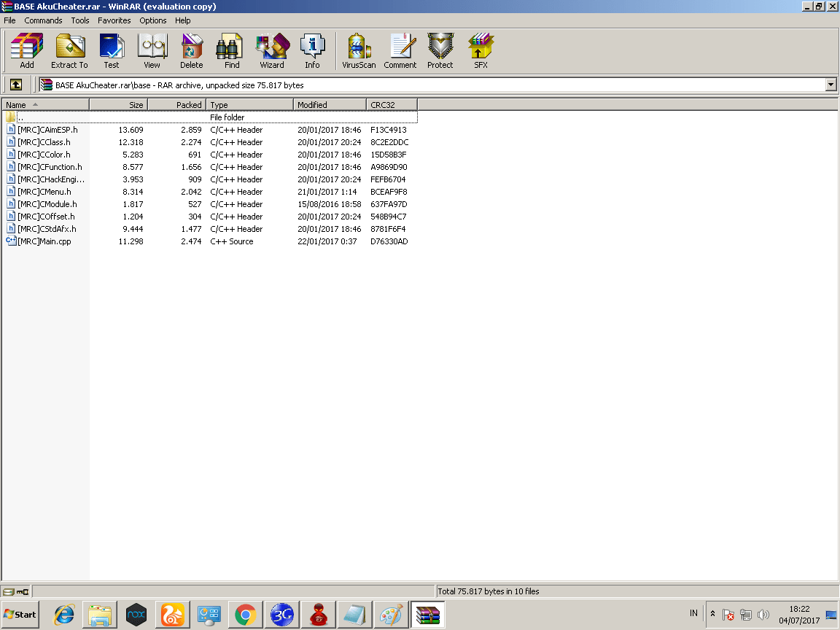
Task: Open UC Browser from taskbar
Action: 173,615
